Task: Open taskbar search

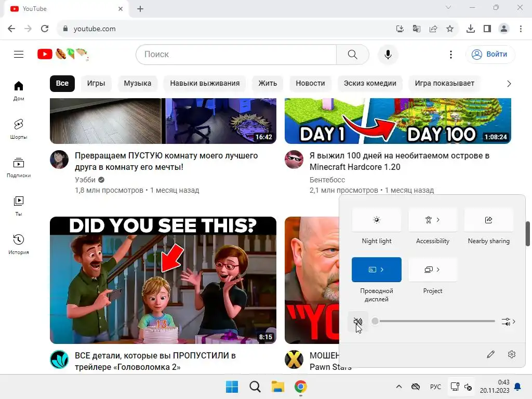Action: [x=255, y=387]
